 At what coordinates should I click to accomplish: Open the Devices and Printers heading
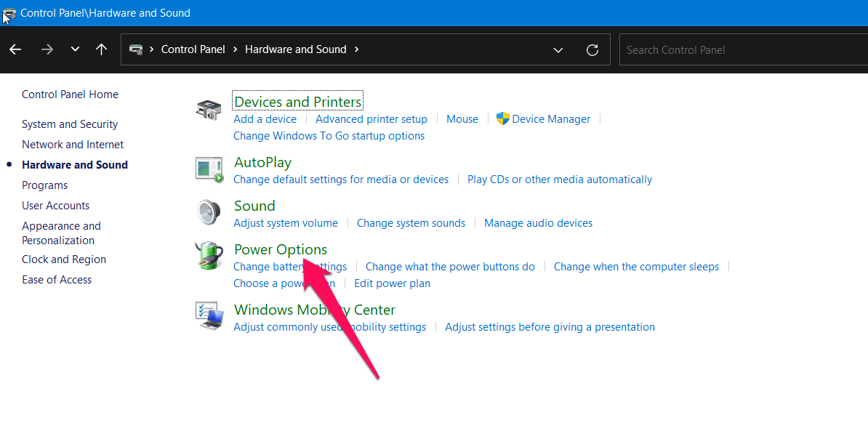click(298, 102)
